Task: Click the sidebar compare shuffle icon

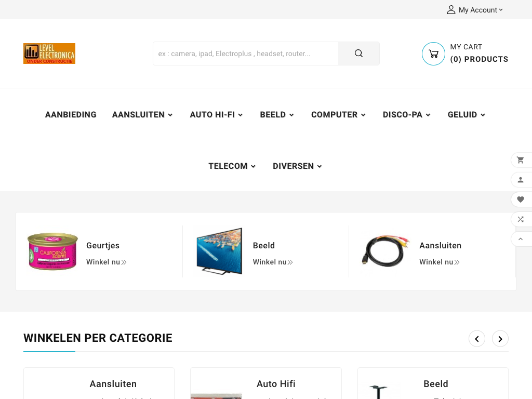Action: tap(521, 219)
